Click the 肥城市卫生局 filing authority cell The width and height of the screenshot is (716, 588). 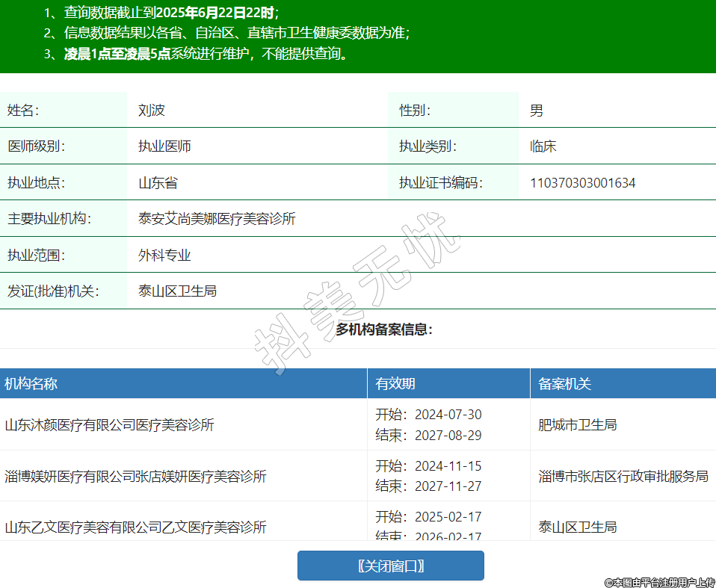(x=577, y=425)
